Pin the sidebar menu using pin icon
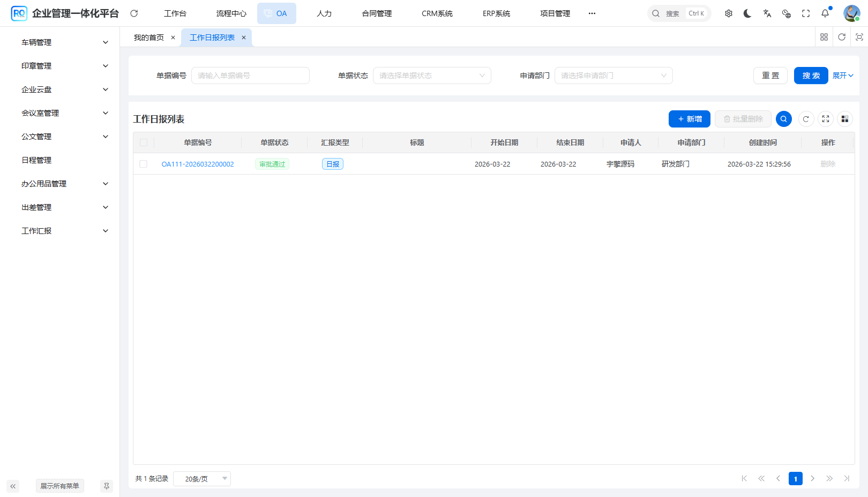This screenshot has height=497, width=868. pyautogui.click(x=107, y=486)
